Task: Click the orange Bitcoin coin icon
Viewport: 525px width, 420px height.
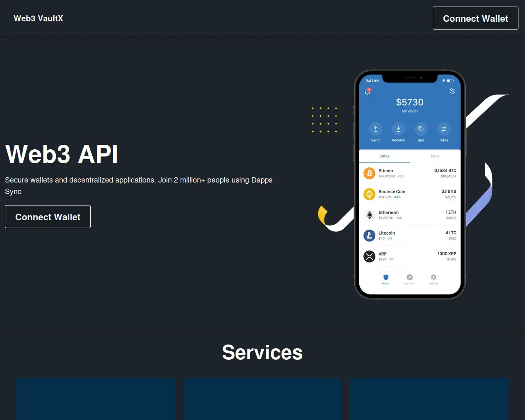Action: tap(370, 173)
